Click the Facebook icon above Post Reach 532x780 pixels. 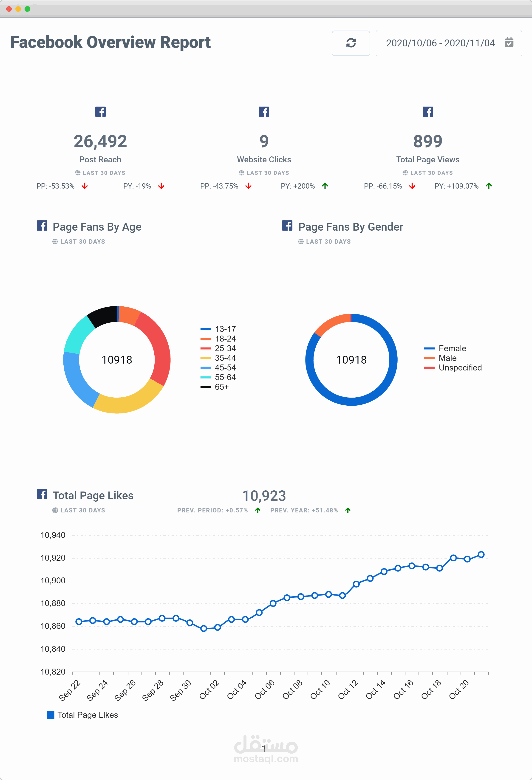(100, 112)
